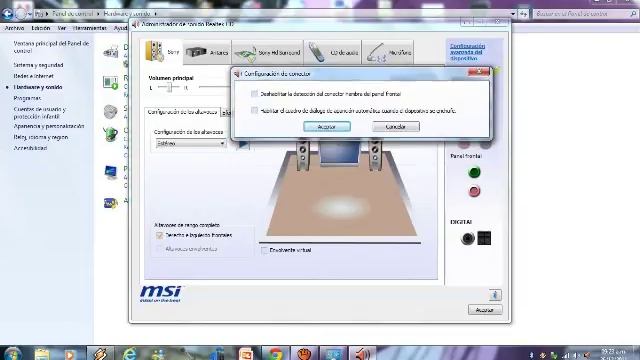640x360 pixels.
Task: Click Aceptar at the bottom of Realtek manager
Action: [485, 310]
